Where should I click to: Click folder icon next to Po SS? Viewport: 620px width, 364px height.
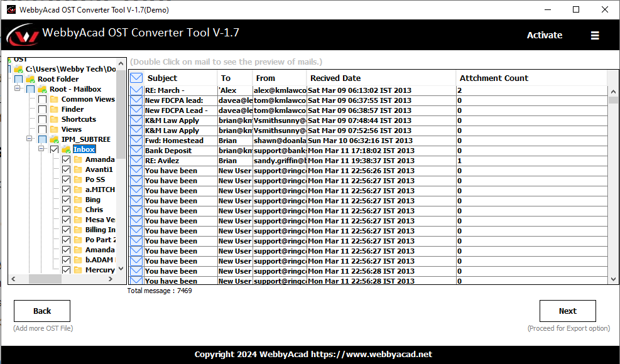[78, 180]
